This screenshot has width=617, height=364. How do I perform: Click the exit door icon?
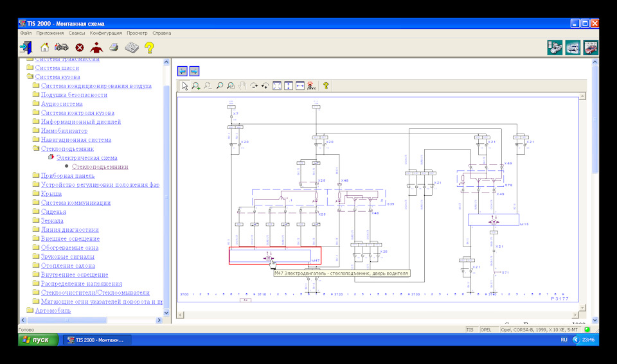pyautogui.click(x=26, y=47)
